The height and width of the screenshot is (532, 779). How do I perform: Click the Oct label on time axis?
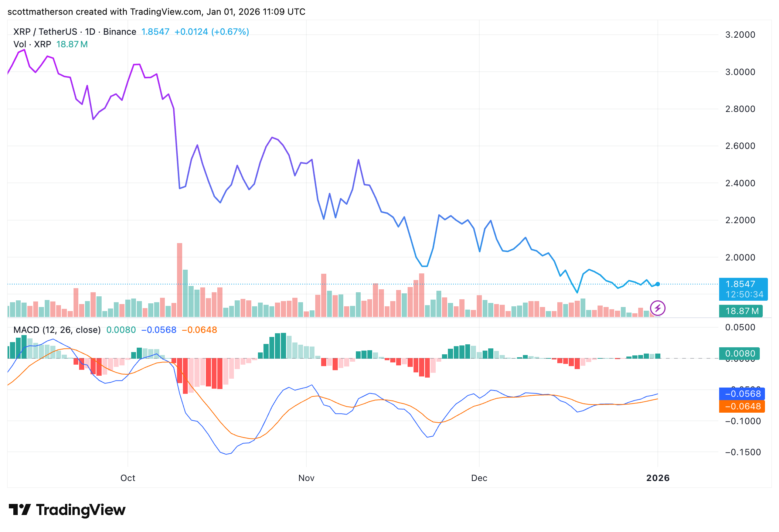pos(128,478)
